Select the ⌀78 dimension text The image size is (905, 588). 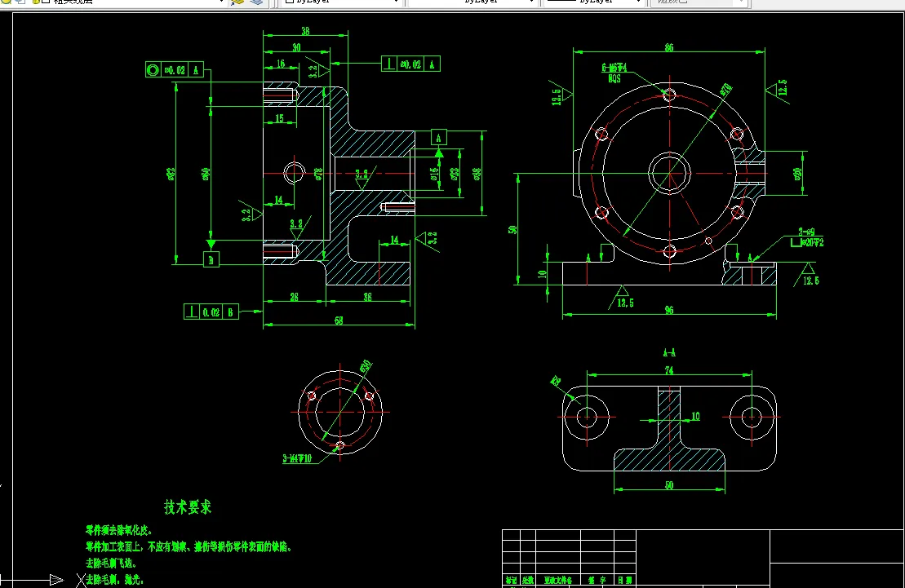tap(318, 175)
